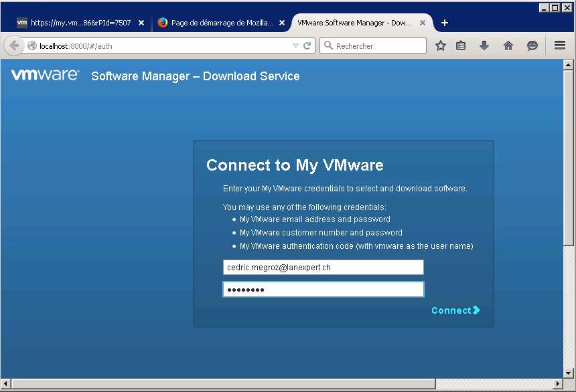The image size is (576, 392).
Task: Close the Page de démarrage de Mozilla tab
Action: (282, 23)
